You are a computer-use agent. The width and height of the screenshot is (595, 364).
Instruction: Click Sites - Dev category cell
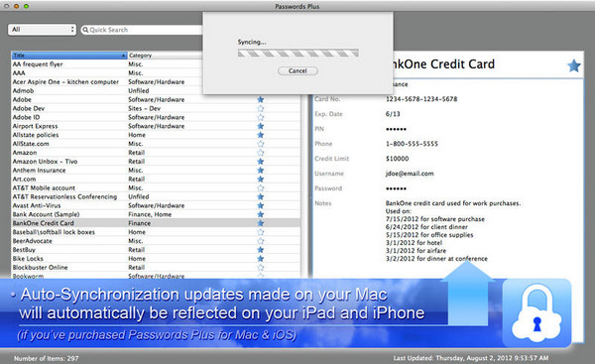pyautogui.click(x=144, y=108)
